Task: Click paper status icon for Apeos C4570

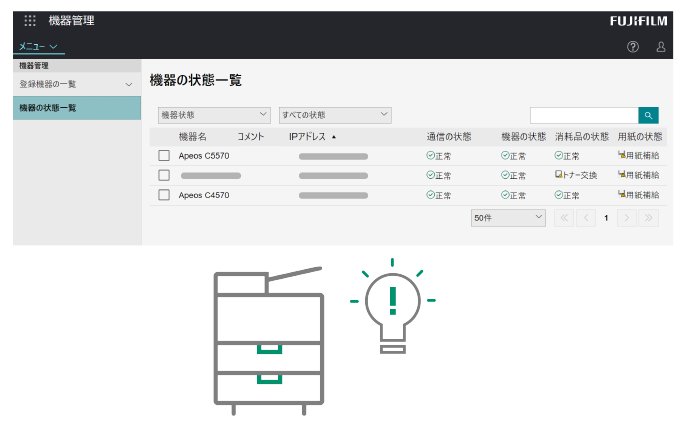Action: (622, 194)
